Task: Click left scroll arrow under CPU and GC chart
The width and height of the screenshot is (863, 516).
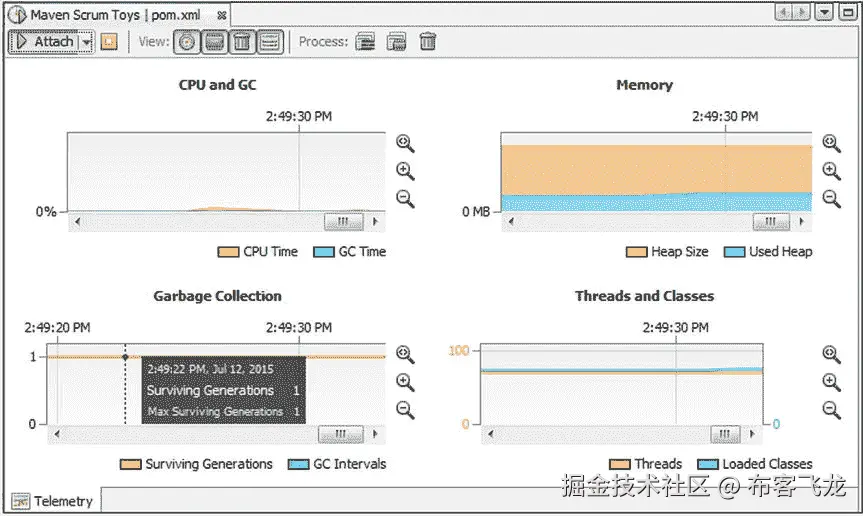Action: pyautogui.click(x=78, y=222)
